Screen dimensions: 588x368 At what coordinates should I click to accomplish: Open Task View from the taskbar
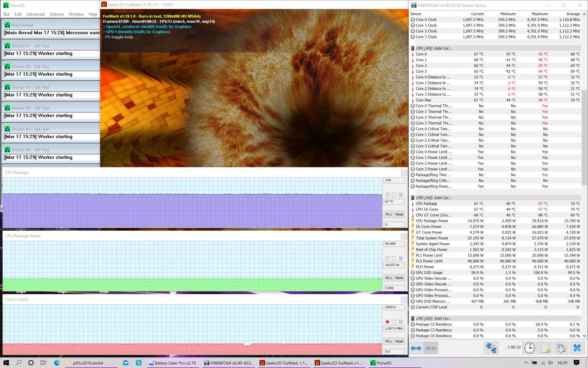(x=43, y=363)
